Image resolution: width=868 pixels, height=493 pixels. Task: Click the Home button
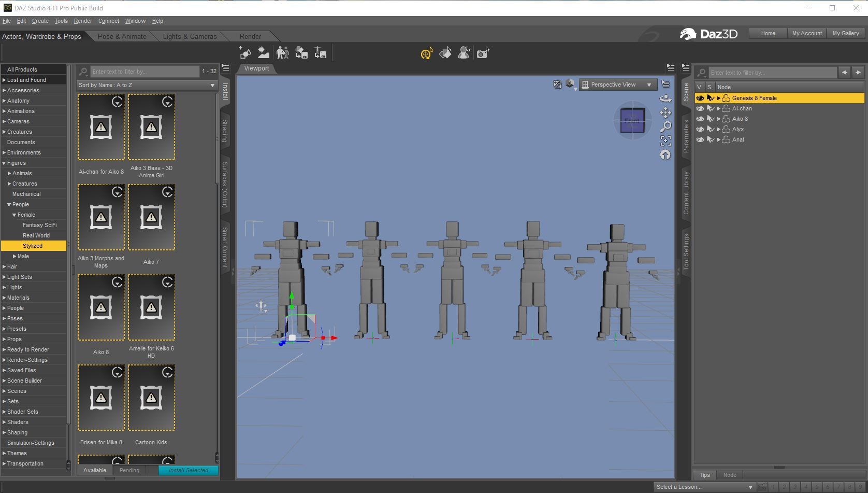pyautogui.click(x=768, y=33)
